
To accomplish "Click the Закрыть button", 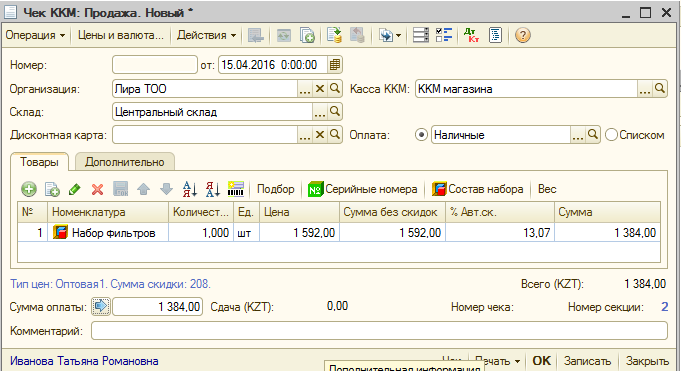I will [x=647, y=361].
